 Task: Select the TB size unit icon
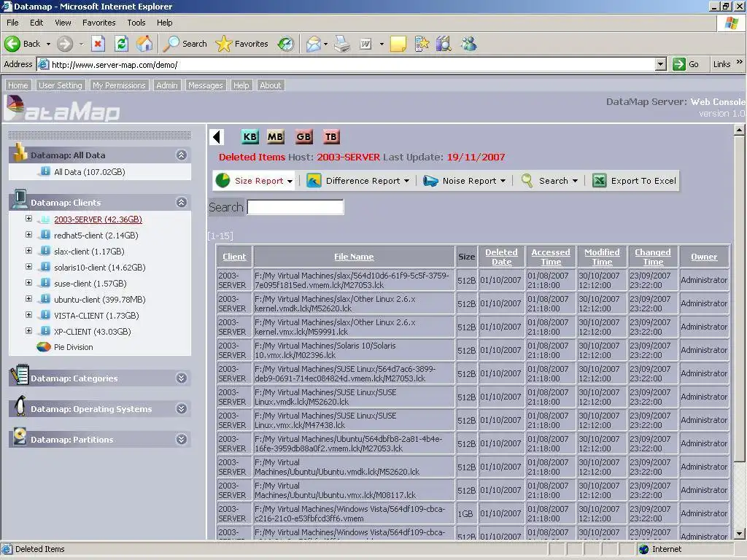click(x=331, y=136)
